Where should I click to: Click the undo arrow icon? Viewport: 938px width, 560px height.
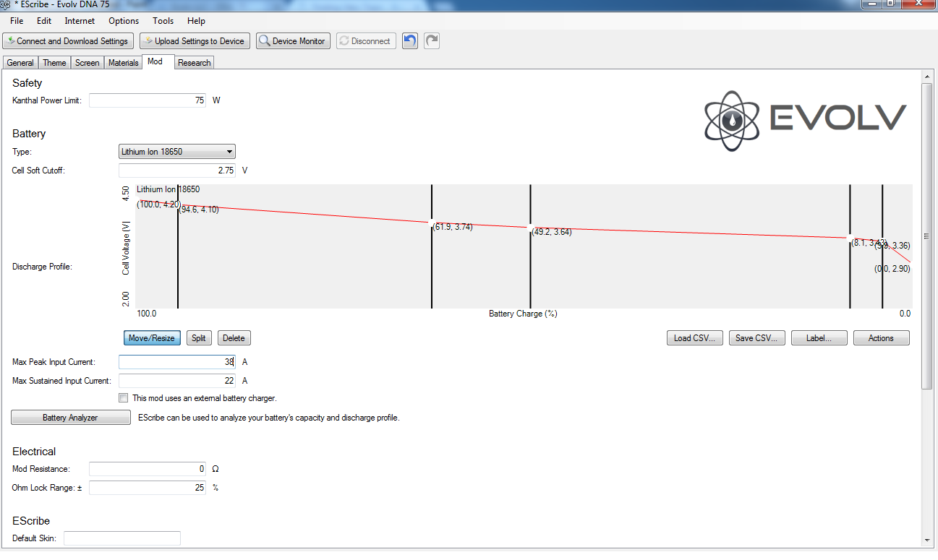(410, 41)
